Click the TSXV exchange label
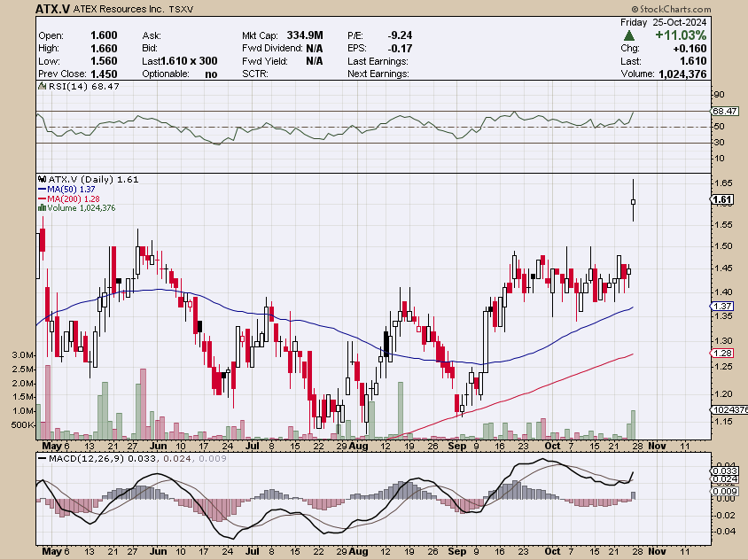Image resolution: width=748 pixels, height=560 pixels. tap(180, 9)
